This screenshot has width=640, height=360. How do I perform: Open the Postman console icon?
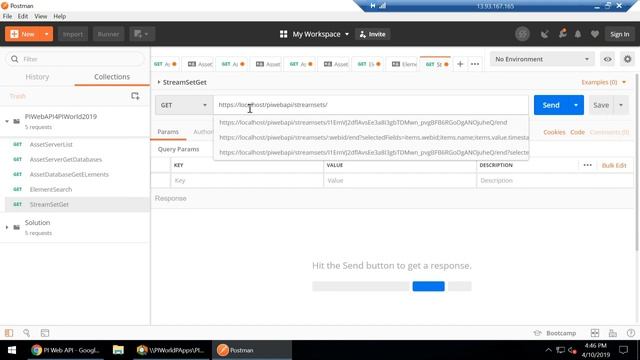(x=45, y=333)
